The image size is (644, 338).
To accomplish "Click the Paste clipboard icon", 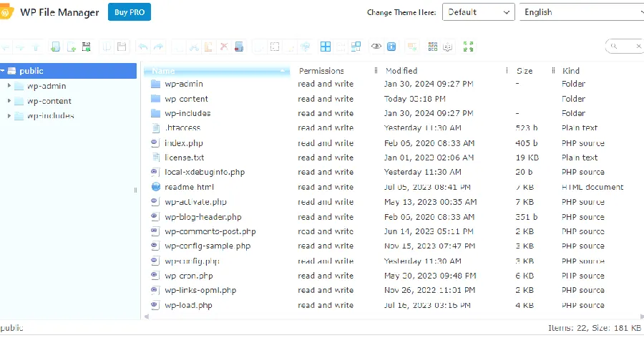I will point(209,47).
